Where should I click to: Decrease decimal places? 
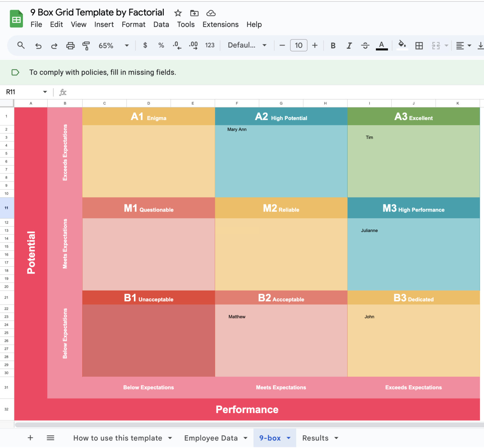177,45
